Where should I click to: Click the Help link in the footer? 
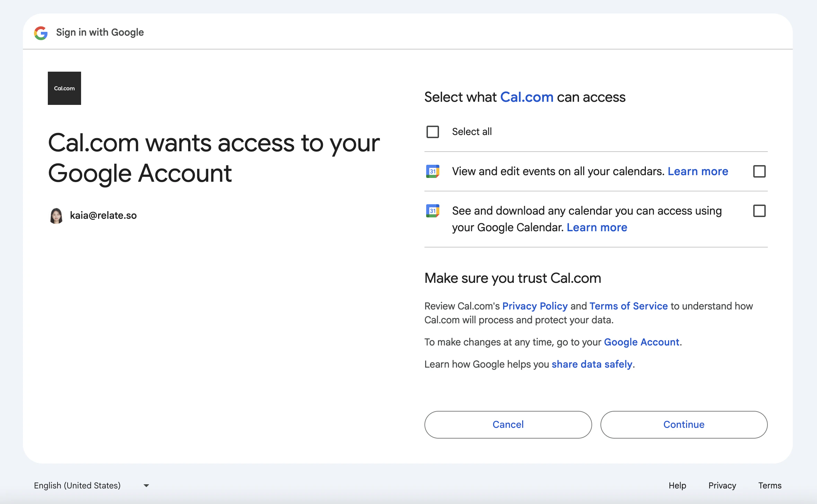click(x=677, y=485)
